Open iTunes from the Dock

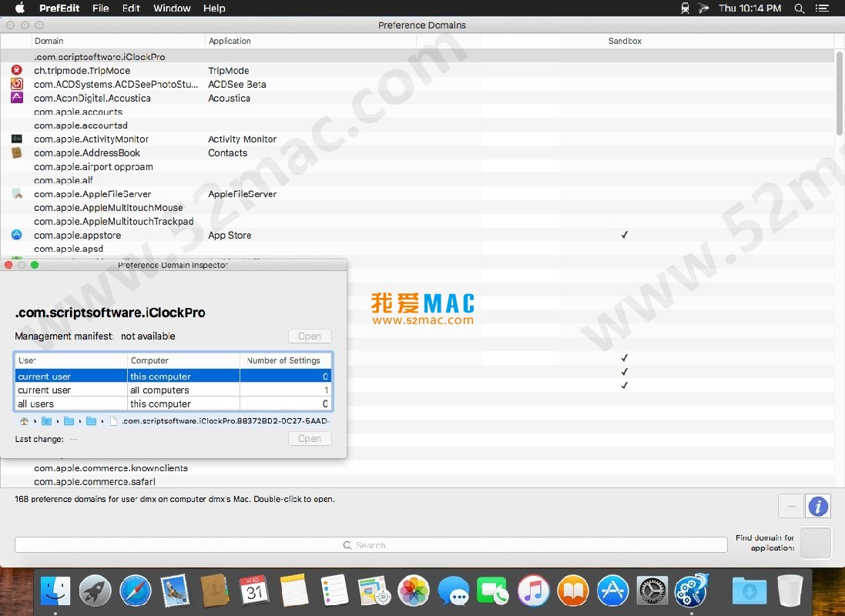(534, 591)
